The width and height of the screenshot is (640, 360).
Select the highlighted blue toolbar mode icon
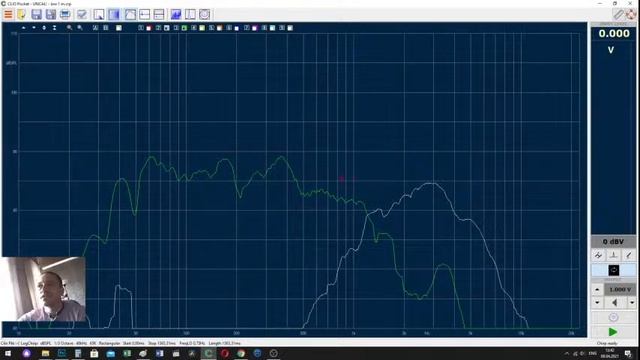(x=114, y=15)
